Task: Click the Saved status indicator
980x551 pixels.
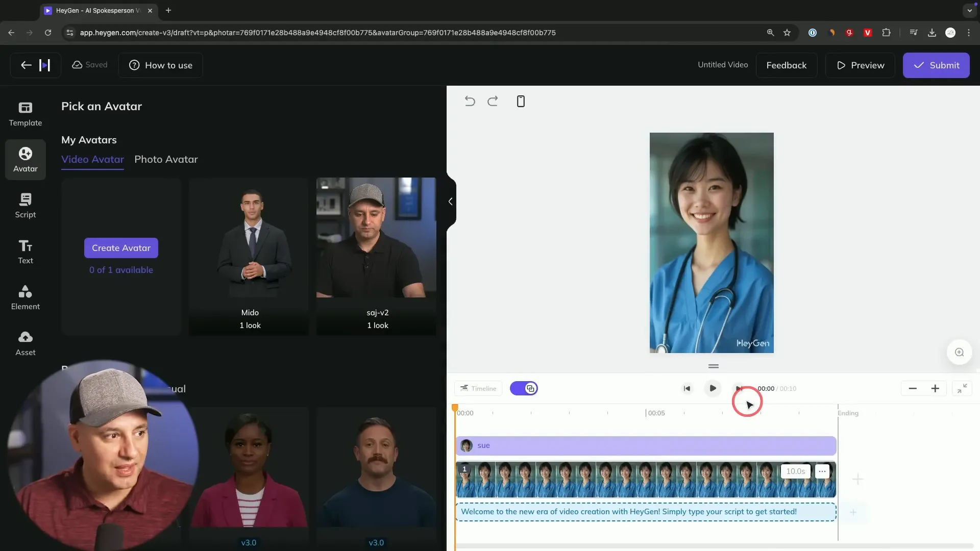Action: click(x=90, y=65)
